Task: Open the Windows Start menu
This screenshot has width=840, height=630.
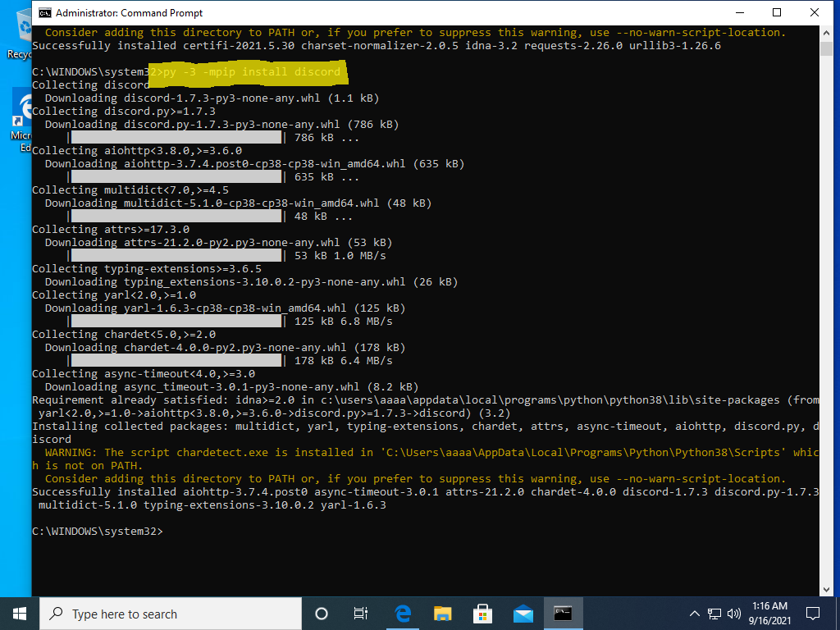Action: coord(20,614)
